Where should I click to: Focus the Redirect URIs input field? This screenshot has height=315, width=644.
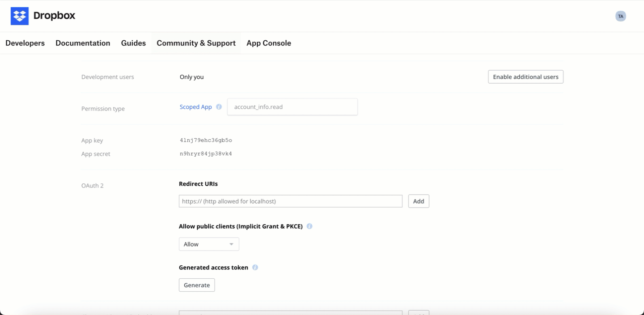click(290, 201)
